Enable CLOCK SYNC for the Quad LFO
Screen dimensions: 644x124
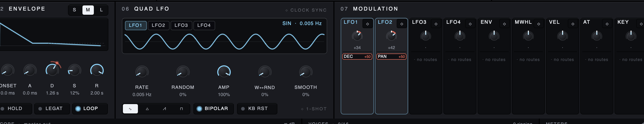[306, 10]
